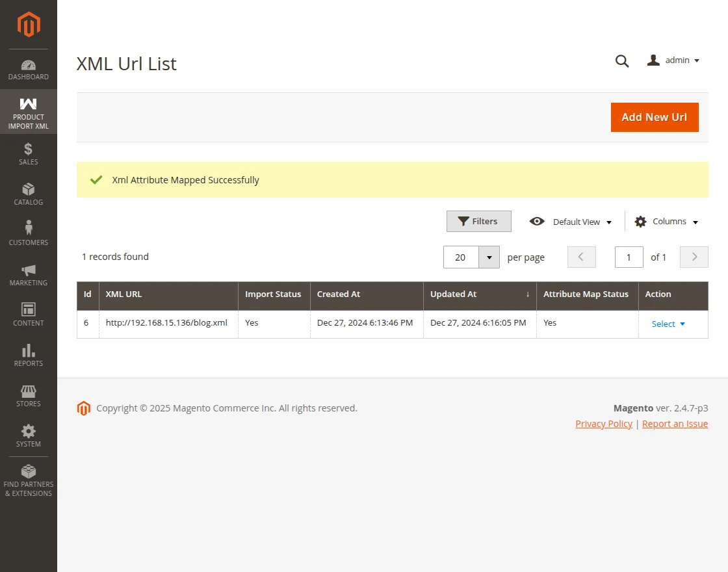Open Product Import XML menu

tap(29, 112)
